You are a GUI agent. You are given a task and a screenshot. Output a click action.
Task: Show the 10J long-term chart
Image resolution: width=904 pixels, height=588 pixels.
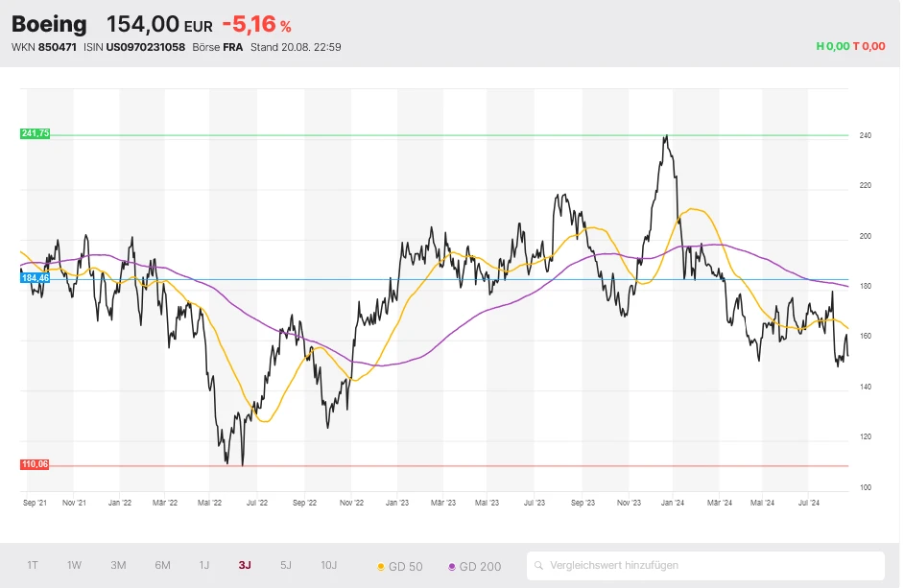click(x=328, y=566)
